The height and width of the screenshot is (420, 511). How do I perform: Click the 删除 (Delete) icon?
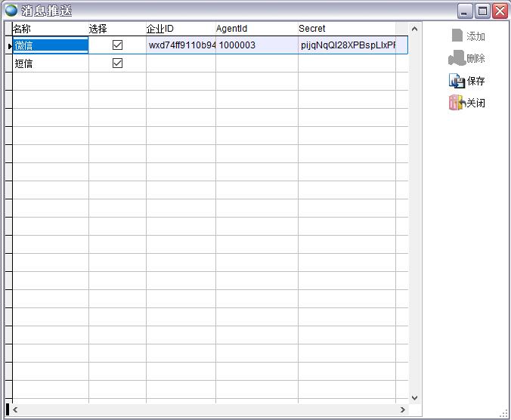[x=456, y=58]
